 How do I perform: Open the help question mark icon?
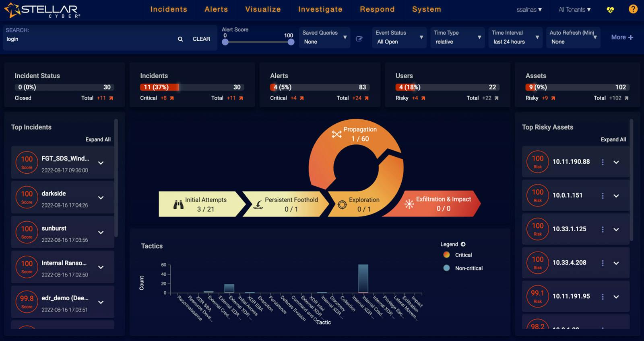[x=633, y=9]
